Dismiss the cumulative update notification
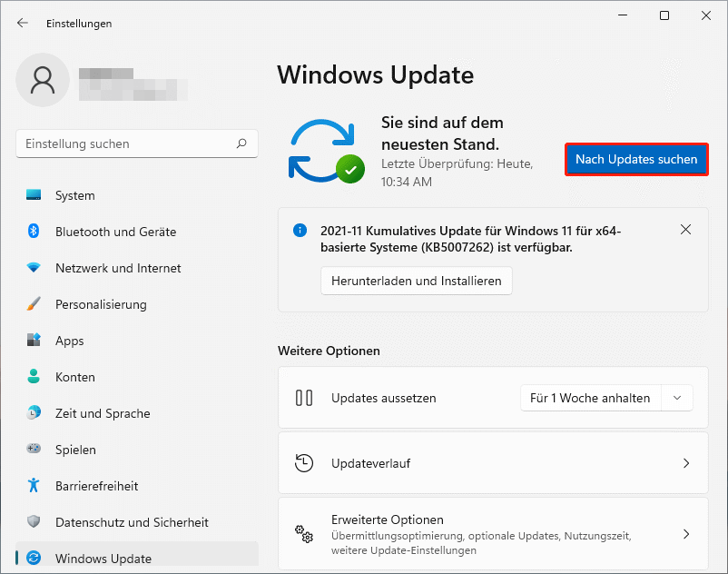 686,230
